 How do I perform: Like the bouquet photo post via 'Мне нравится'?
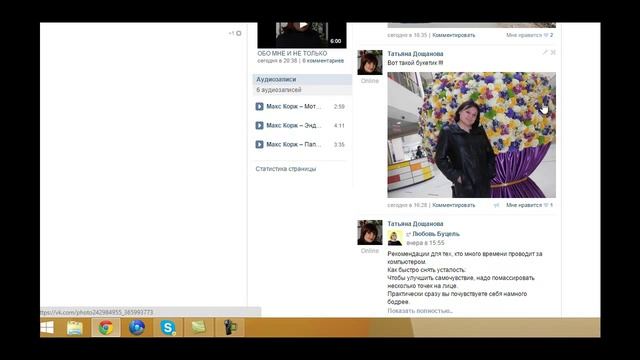tap(529, 205)
